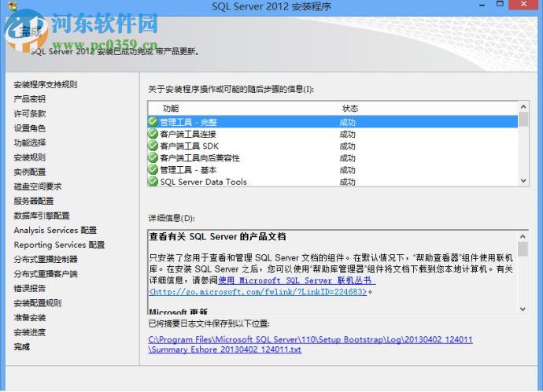The height and width of the screenshot is (392, 543).
Task: Click 成功 status of 客户端工具 SDK
Action: pos(347,146)
